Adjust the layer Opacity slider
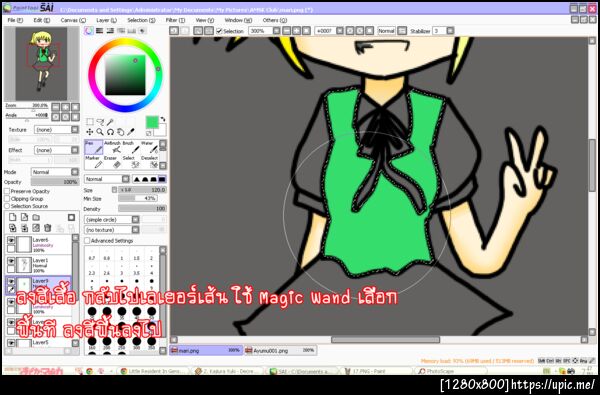The image size is (600, 395). 55,182
